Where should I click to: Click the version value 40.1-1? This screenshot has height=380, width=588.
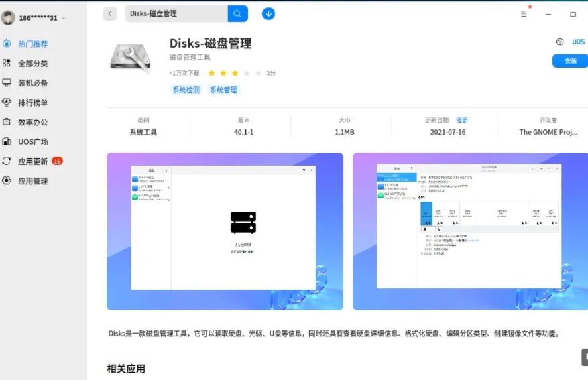[x=244, y=132]
